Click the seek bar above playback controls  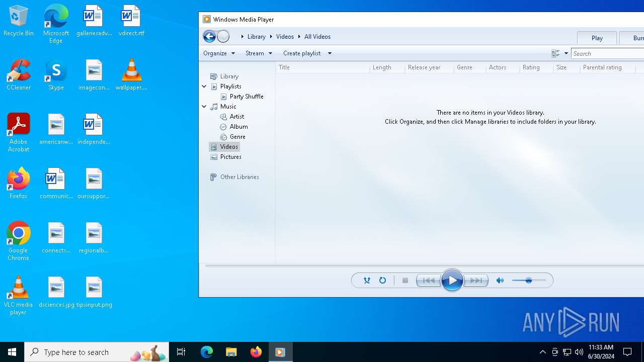tap(424, 265)
